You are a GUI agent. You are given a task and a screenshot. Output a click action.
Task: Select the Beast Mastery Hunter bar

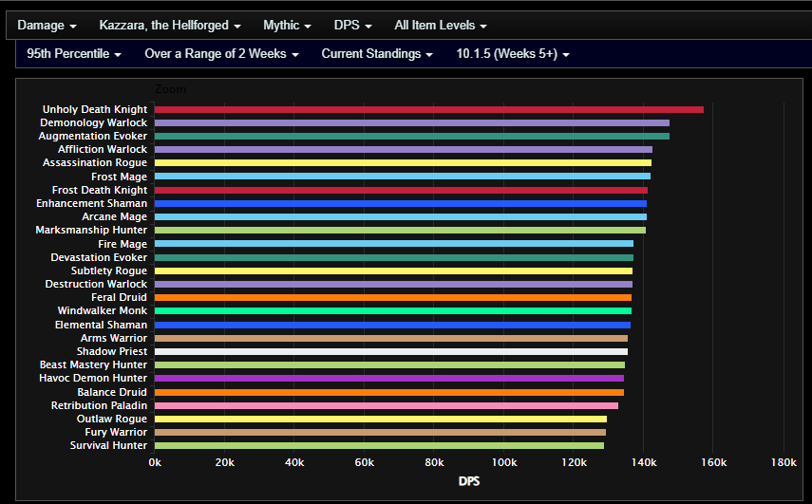tap(389, 365)
